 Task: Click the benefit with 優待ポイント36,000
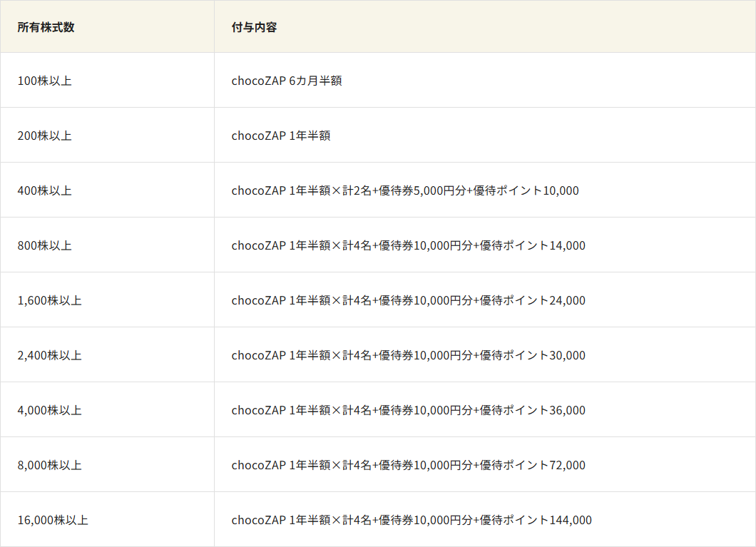[408, 410]
